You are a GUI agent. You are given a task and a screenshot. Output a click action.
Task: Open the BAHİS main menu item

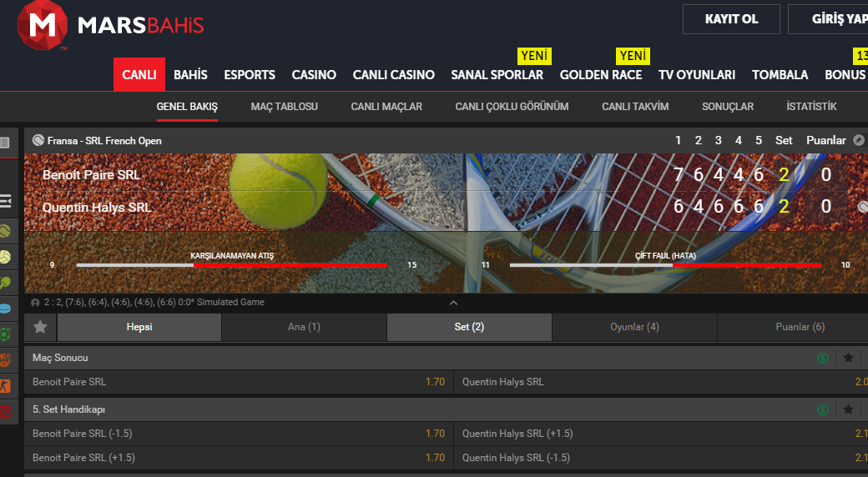[190, 75]
